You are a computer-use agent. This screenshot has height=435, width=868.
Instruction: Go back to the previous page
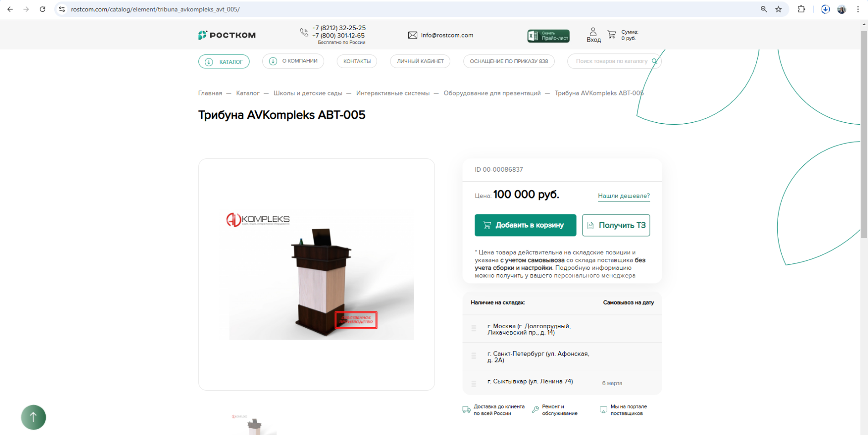point(10,9)
